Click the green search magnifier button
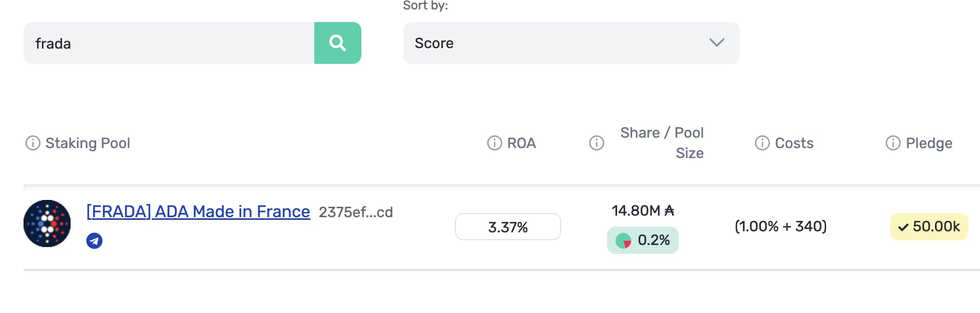Viewport: 980px width, 313px height. point(337,43)
